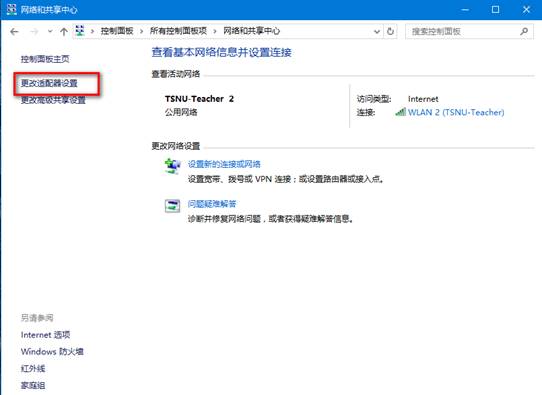The height and width of the screenshot is (395, 542).
Task: Click the back navigation arrow
Action: tap(14, 32)
